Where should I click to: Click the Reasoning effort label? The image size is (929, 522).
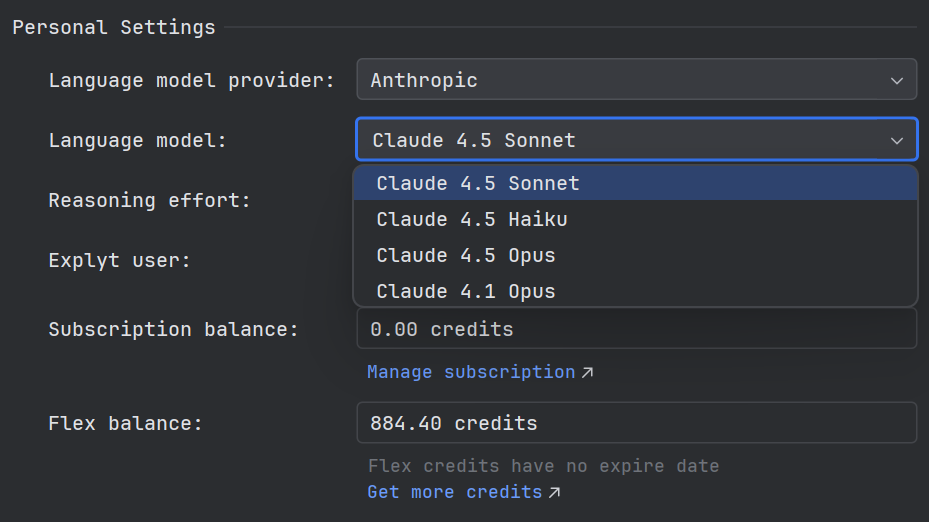click(x=149, y=201)
